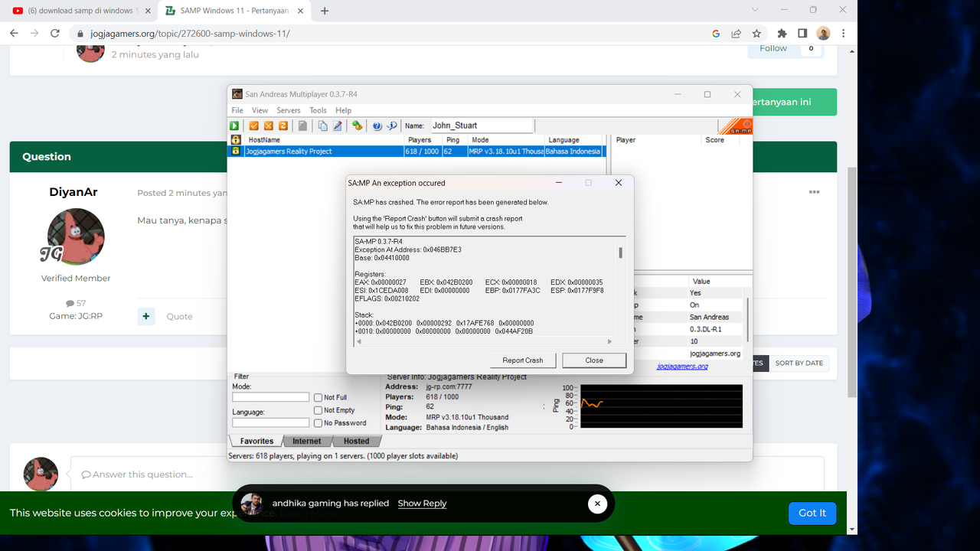Click the Delete Server X icon
This screenshot has width=980, height=551.
pyautogui.click(x=269, y=126)
